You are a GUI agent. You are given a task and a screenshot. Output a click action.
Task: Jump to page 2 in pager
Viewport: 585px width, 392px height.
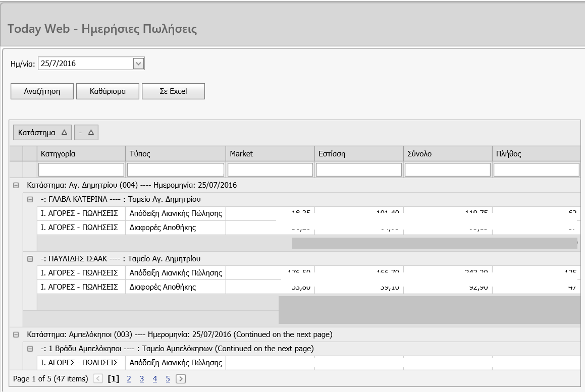(x=129, y=379)
